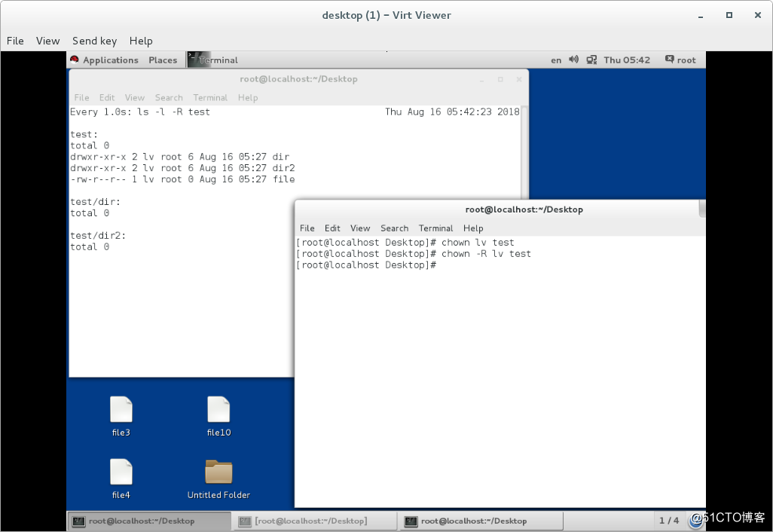Open Terminal menu in background watch terminal
This screenshot has height=532, width=773.
coord(210,98)
